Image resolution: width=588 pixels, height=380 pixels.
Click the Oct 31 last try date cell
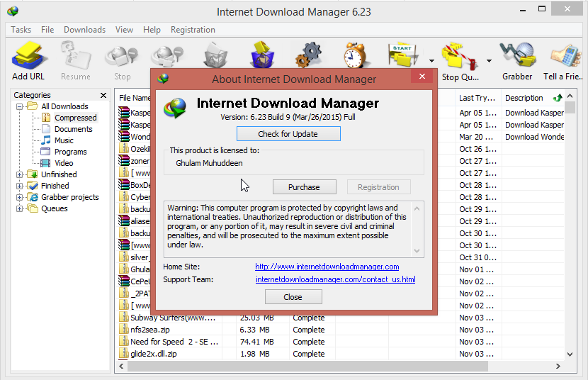(477, 257)
